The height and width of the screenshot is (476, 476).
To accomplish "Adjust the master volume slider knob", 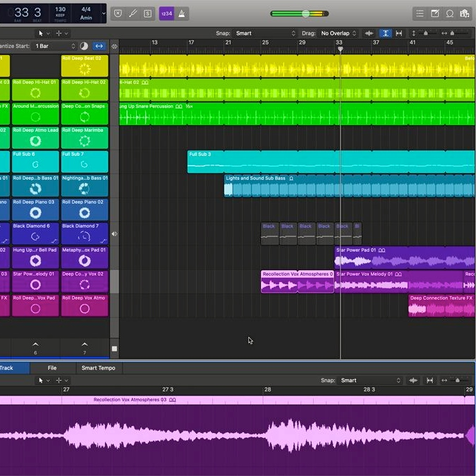I will (305, 13).
